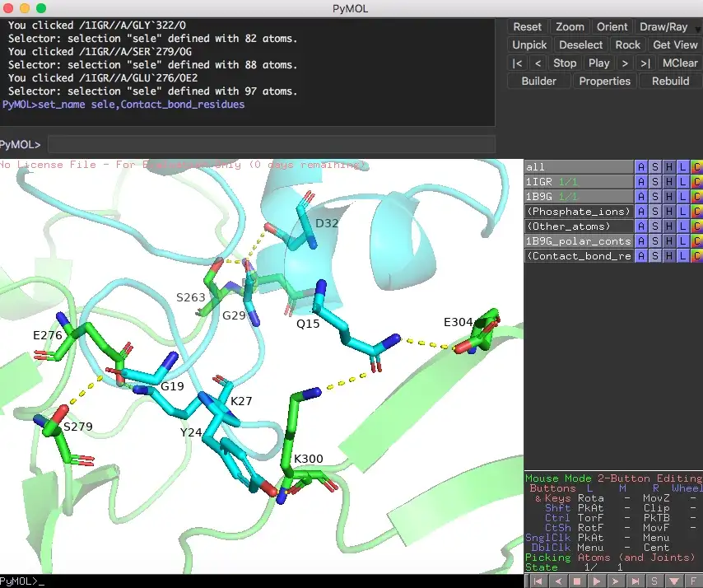Image resolution: width=703 pixels, height=588 pixels.
Task: Click the PyMOL> command input field
Action: click(x=271, y=145)
